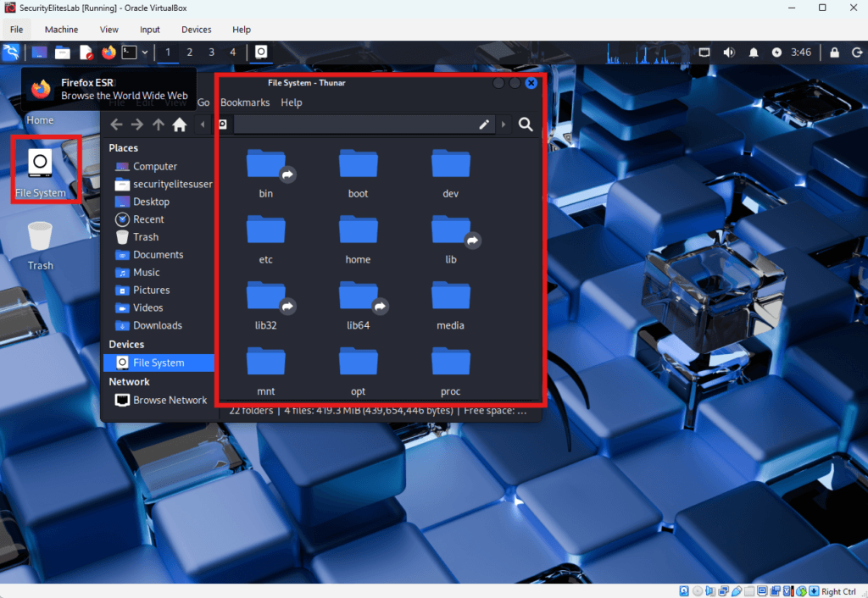Expand the location bar arrow beside the pencil
This screenshot has width=868, height=598.
pyautogui.click(x=503, y=125)
